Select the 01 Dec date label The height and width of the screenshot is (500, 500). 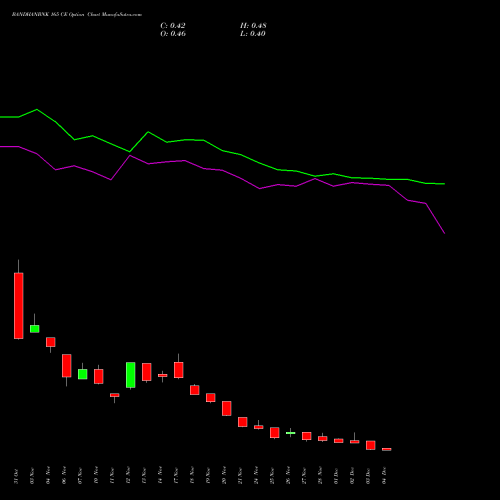336,476
